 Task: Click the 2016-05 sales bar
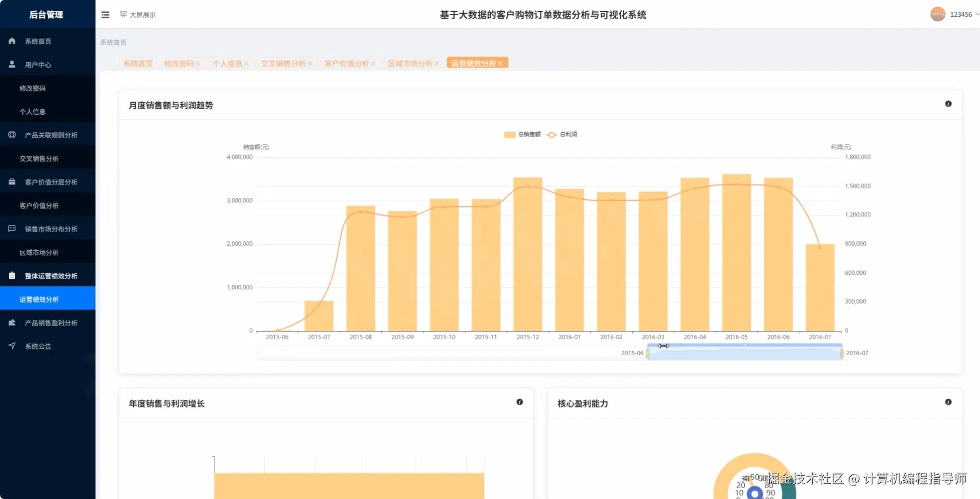coord(736,252)
